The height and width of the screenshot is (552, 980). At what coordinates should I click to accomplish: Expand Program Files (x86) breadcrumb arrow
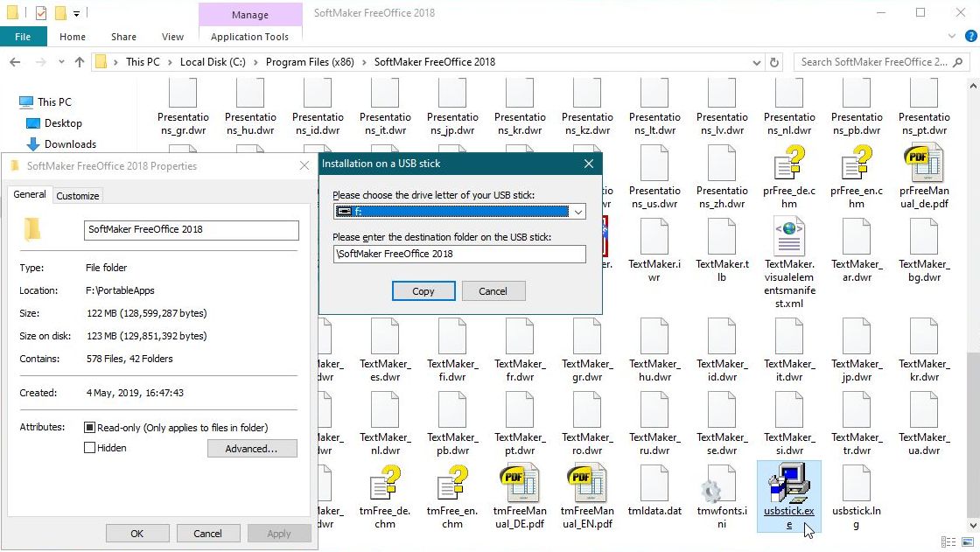tap(364, 62)
